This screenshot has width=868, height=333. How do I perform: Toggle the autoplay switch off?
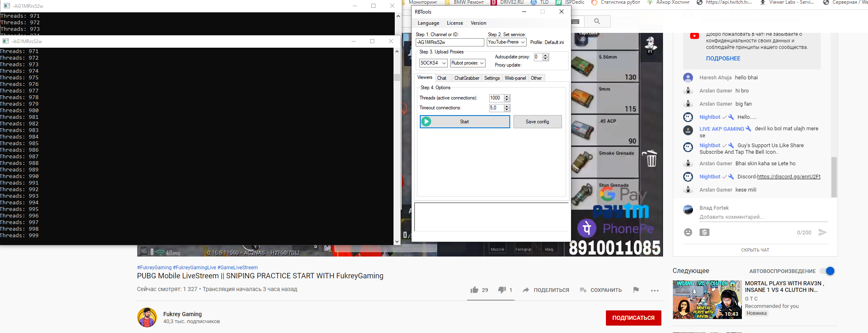click(x=827, y=271)
